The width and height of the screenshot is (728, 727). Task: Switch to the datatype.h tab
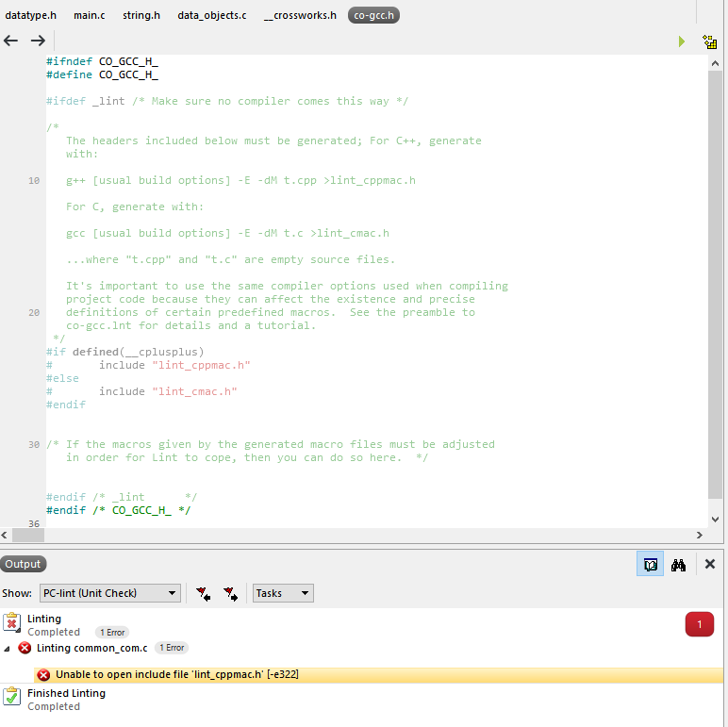[x=30, y=15]
